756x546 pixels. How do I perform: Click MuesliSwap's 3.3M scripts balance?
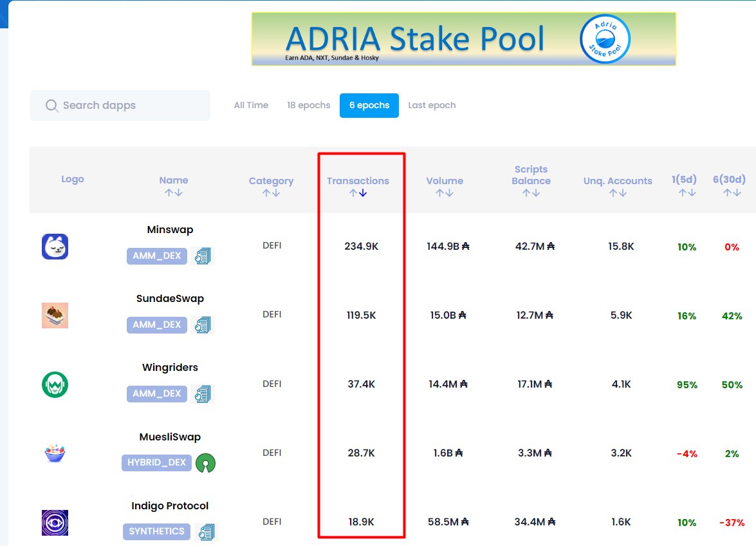535,453
